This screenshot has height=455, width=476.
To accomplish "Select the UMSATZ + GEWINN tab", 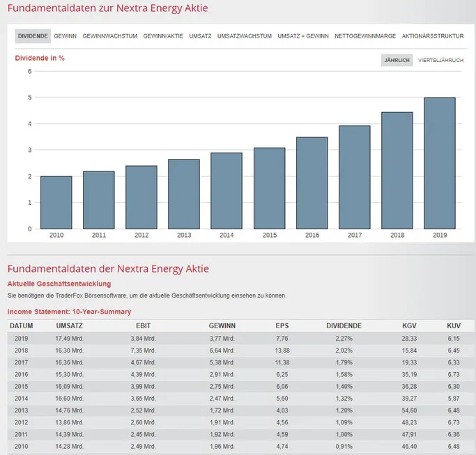I will tap(303, 36).
